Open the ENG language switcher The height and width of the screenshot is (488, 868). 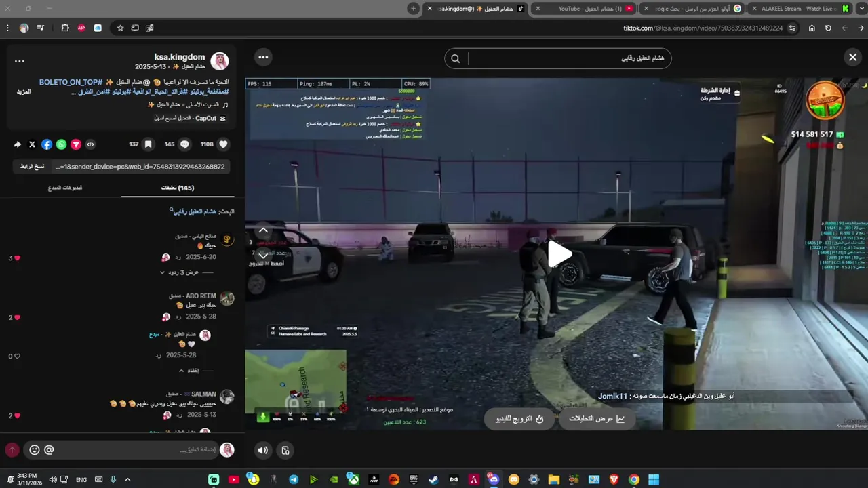tap(81, 480)
